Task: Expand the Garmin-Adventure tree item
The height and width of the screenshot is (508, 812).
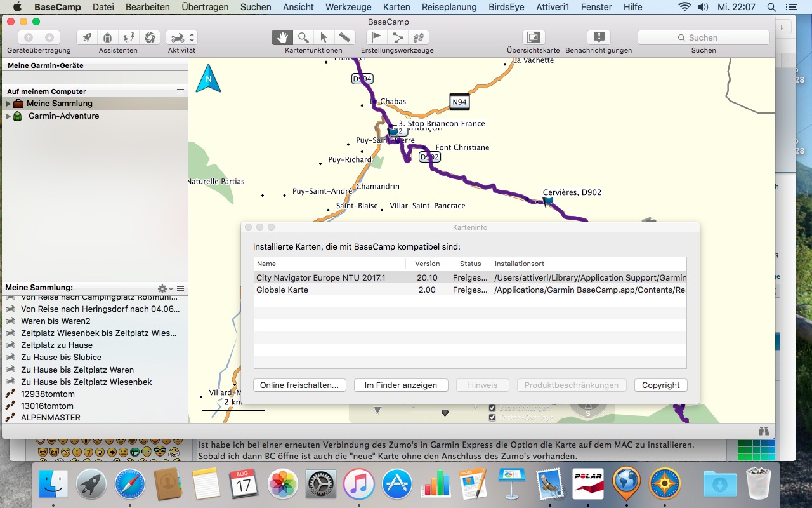Action: (8, 116)
